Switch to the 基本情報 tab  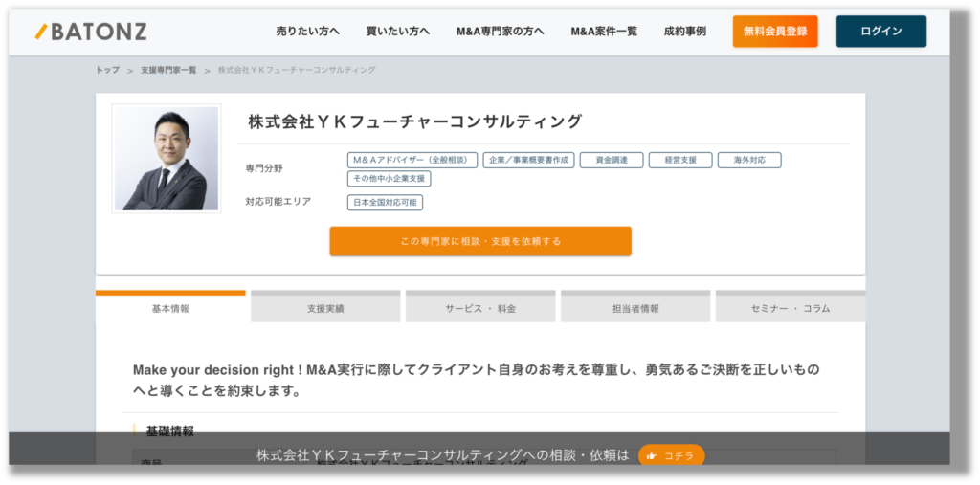coord(170,307)
